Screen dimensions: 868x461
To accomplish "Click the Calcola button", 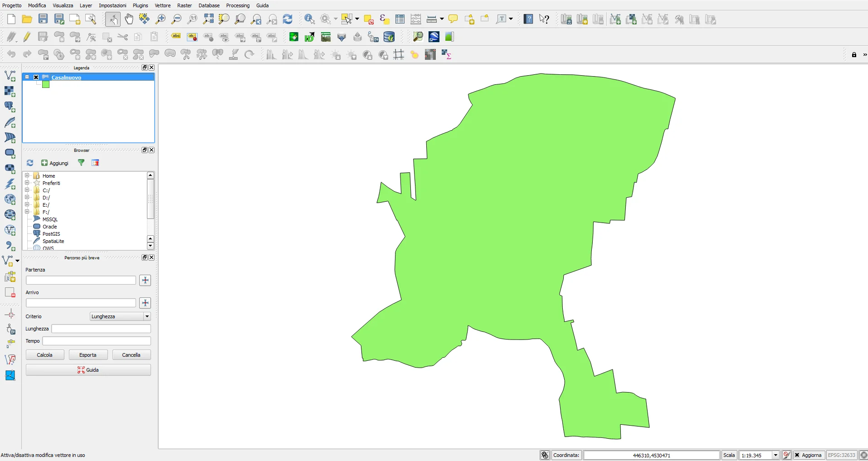I will (x=45, y=355).
